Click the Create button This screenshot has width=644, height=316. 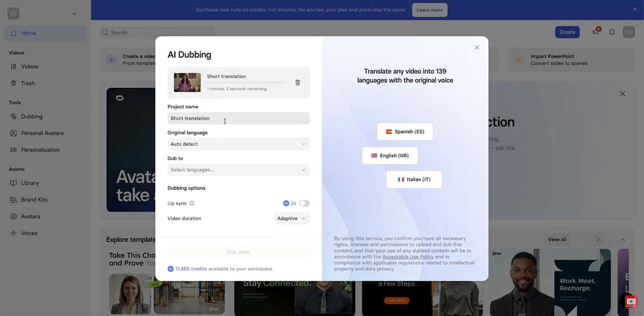[x=567, y=32]
